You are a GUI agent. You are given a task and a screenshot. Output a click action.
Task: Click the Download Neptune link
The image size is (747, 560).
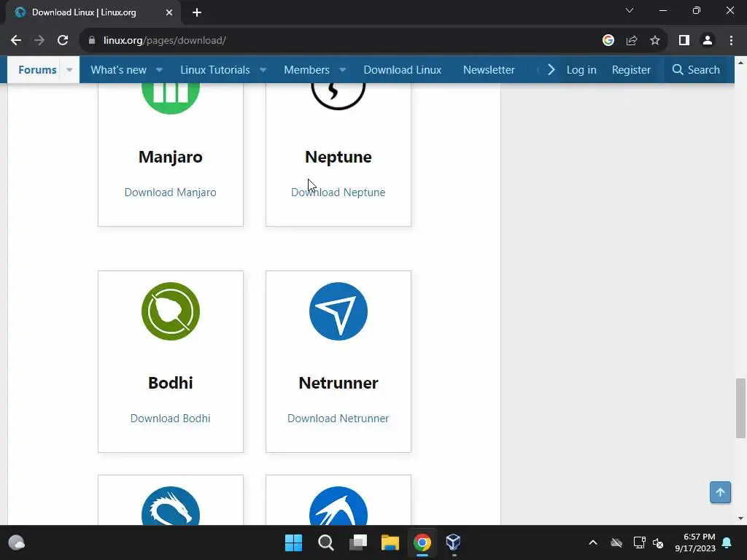click(x=338, y=192)
